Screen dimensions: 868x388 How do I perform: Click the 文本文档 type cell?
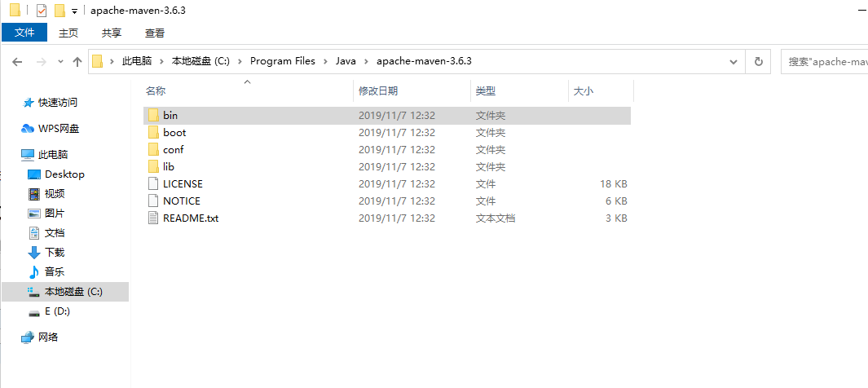point(496,218)
